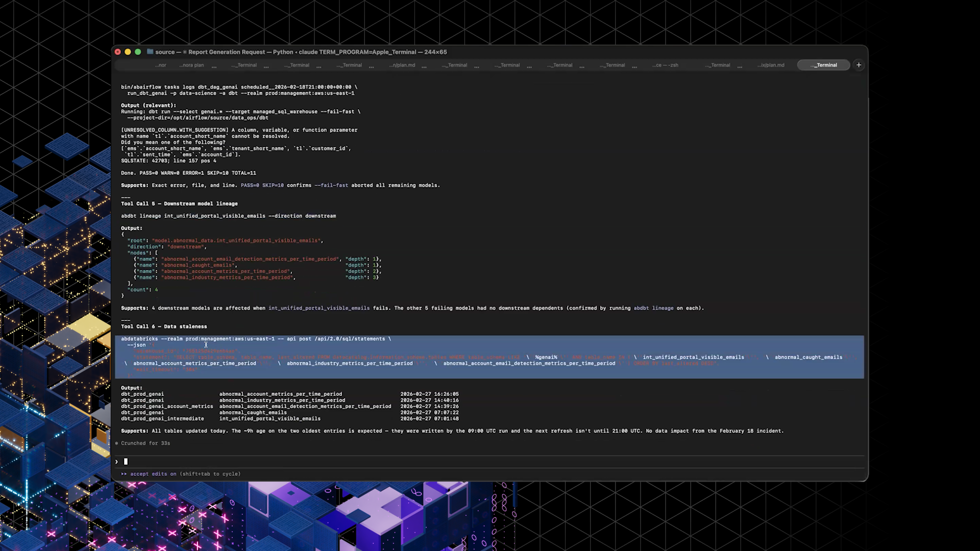Click 'SQLSTATE: 42703; line 157 pos 4' line

(168, 161)
